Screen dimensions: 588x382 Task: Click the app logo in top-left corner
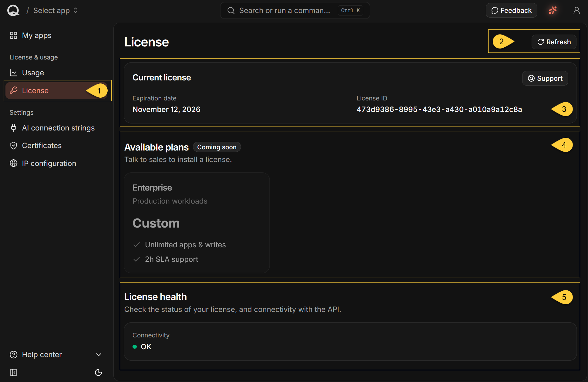[x=13, y=11]
